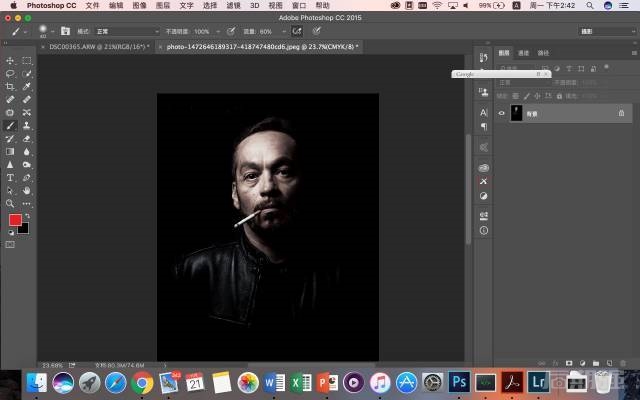
Task: Swap foreground and background colors
Action: pyautogui.click(x=27, y=215)
